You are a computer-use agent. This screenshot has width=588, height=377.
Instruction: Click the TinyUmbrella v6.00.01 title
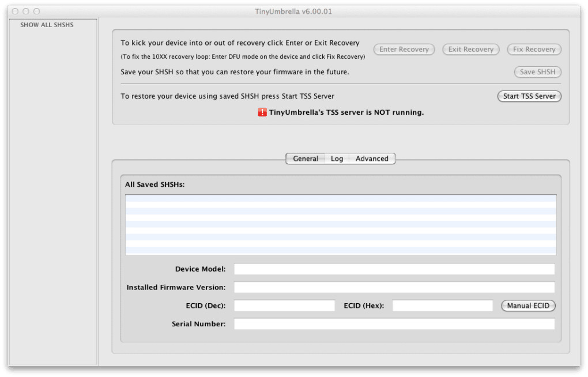(293, 12)
